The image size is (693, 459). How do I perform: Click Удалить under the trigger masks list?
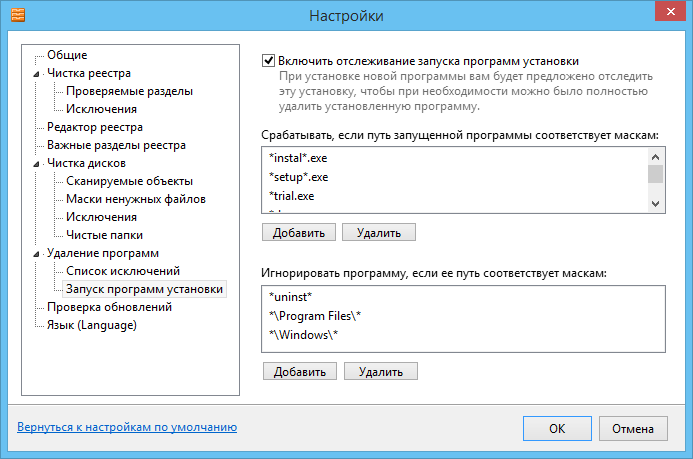(378, 233)
